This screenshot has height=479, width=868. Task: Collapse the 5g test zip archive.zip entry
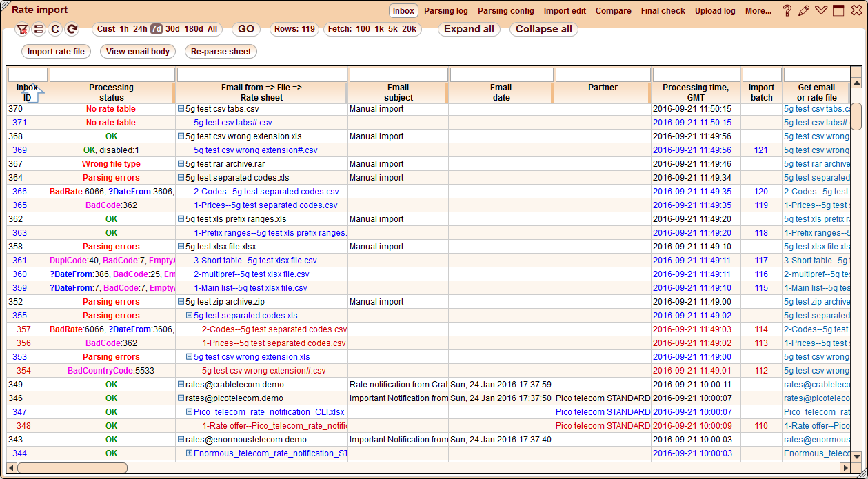[181, 301]
